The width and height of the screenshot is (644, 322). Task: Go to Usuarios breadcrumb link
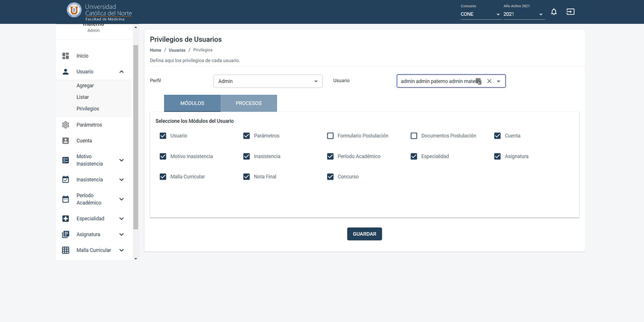tap(177, 50)
